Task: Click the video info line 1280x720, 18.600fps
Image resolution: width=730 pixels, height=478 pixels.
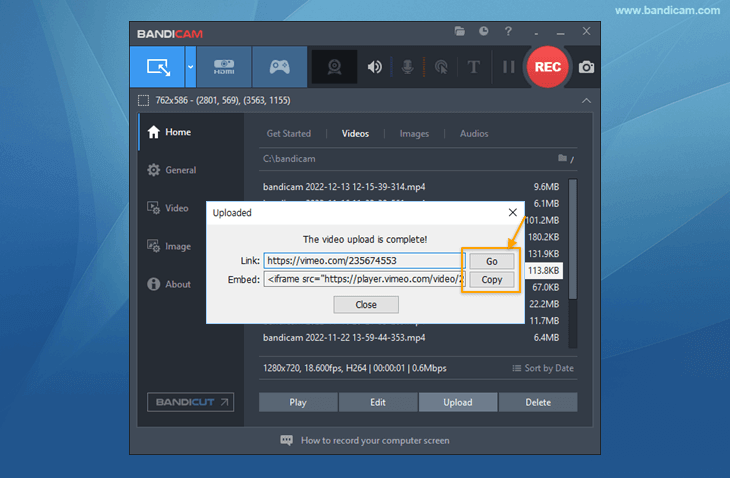Action: point(355,368)
